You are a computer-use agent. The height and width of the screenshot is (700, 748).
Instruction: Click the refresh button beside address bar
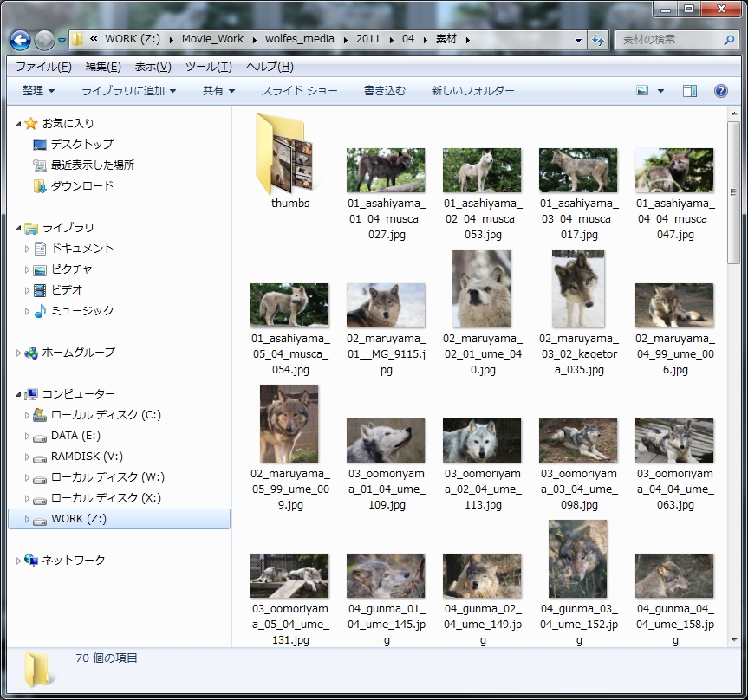pos(598,40)
